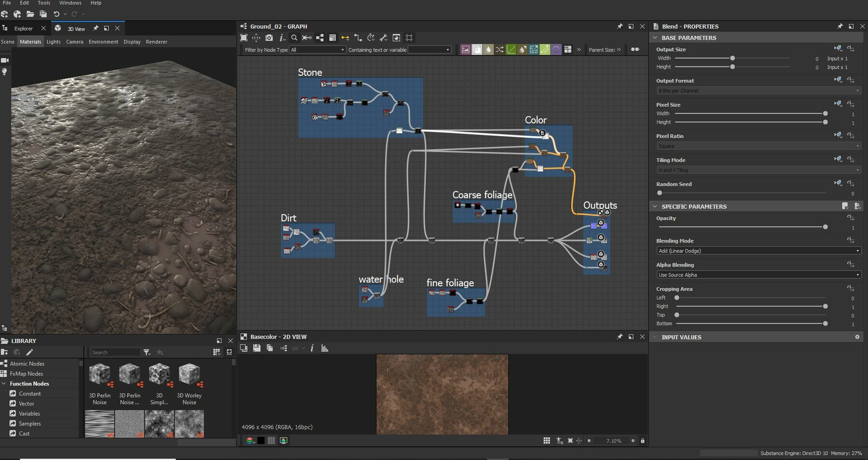Filter graph by blending nodes shuffle icon

[x=499, y=49]
